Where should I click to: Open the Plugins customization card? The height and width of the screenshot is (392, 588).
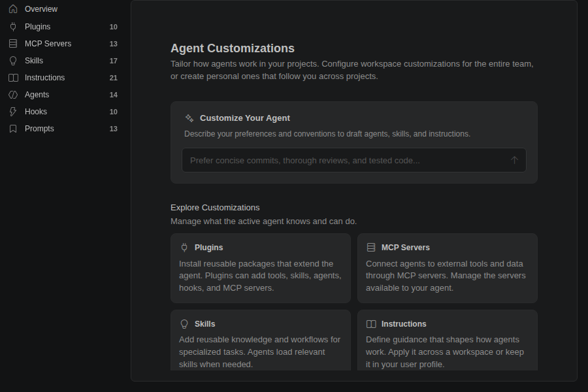point(261,269)
